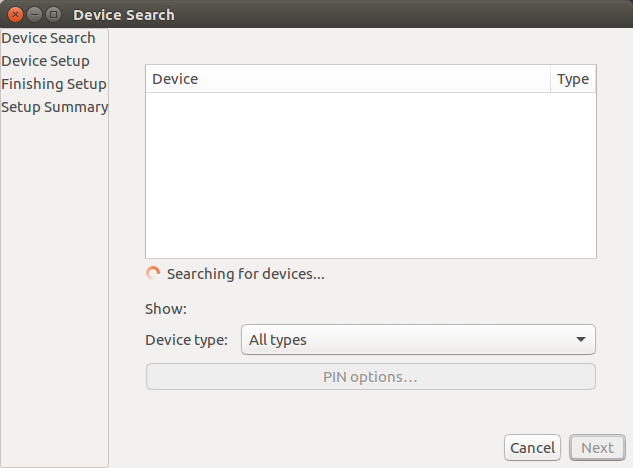Viewport: 633px width, 468px height.
Task: Open the Setup Summary step
Action: (55, 107)
